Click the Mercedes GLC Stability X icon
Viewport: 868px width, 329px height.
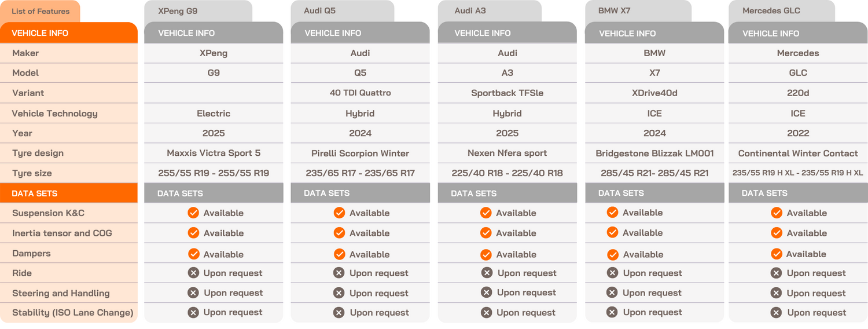(777, 313)
